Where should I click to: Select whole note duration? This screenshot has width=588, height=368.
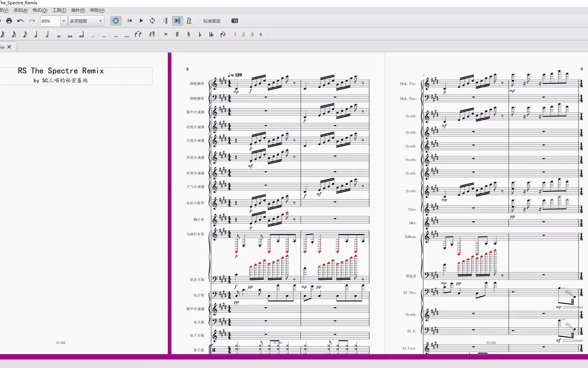click(x=59, y=36)
